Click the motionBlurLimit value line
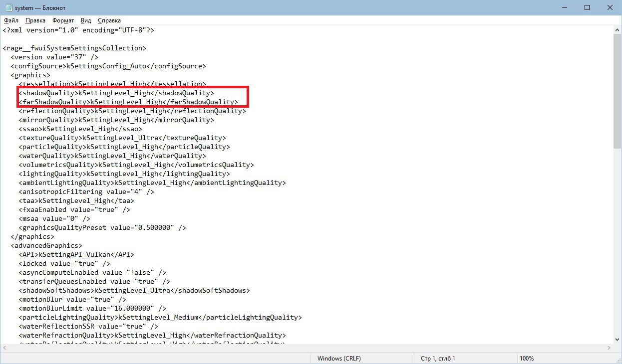This screenshot has width=622, height=364. [92, 308]
